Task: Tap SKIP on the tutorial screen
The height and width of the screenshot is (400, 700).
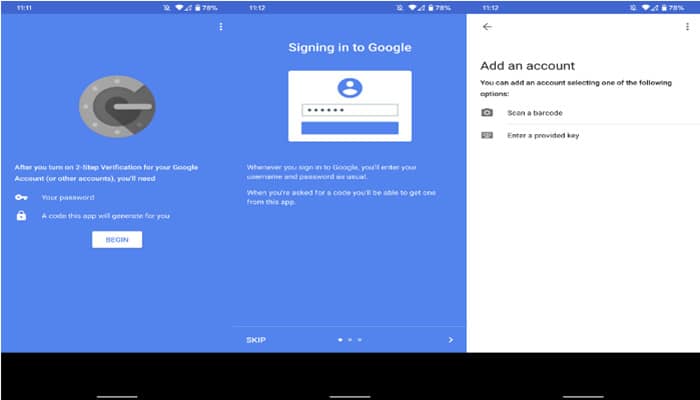Action: click(x=256, y=340)
